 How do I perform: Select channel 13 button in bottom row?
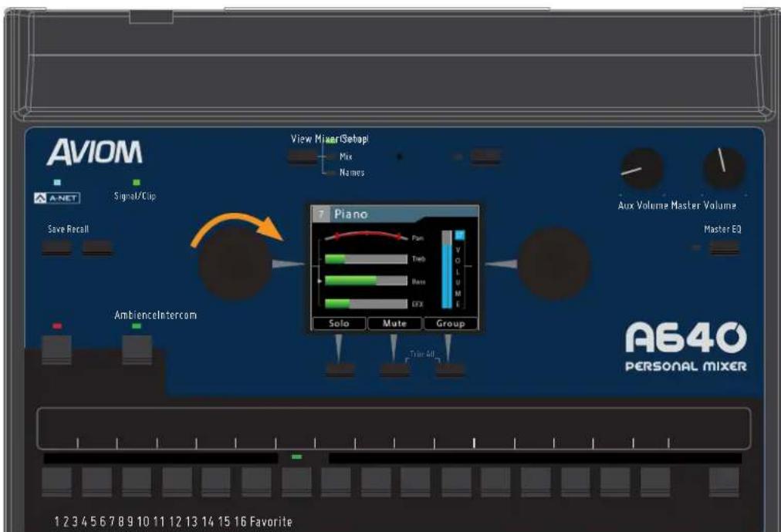tap(536, 482)
